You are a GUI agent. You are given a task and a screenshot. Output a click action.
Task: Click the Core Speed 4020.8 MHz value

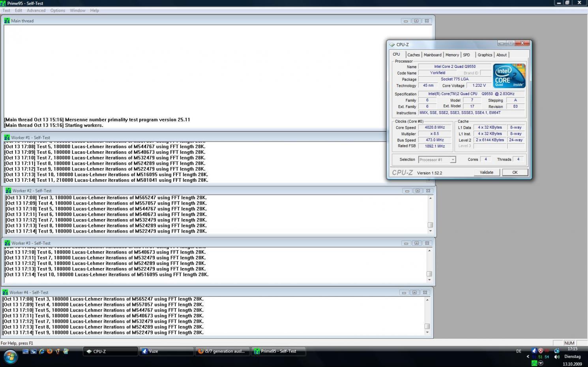[x=434, y=127]
